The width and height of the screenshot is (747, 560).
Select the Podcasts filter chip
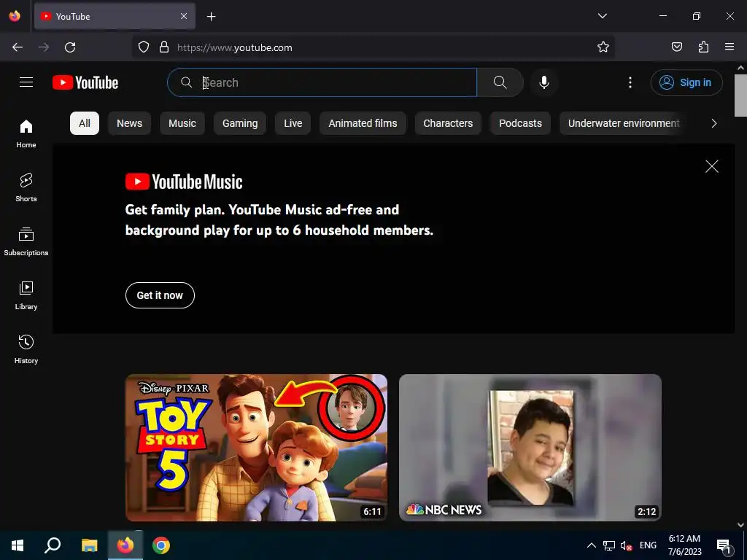[521, 123]
